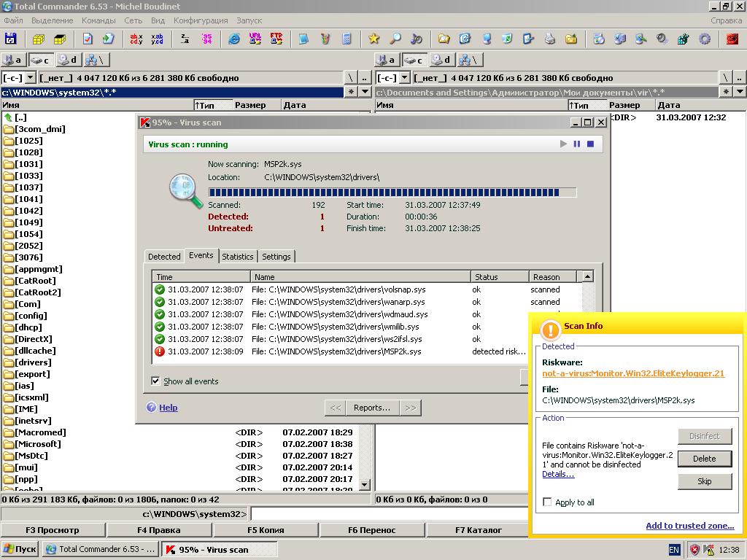Viewport: 747px width, 560px height.
Task: Click the Add to trusted zone link
Action: point(689,526)
